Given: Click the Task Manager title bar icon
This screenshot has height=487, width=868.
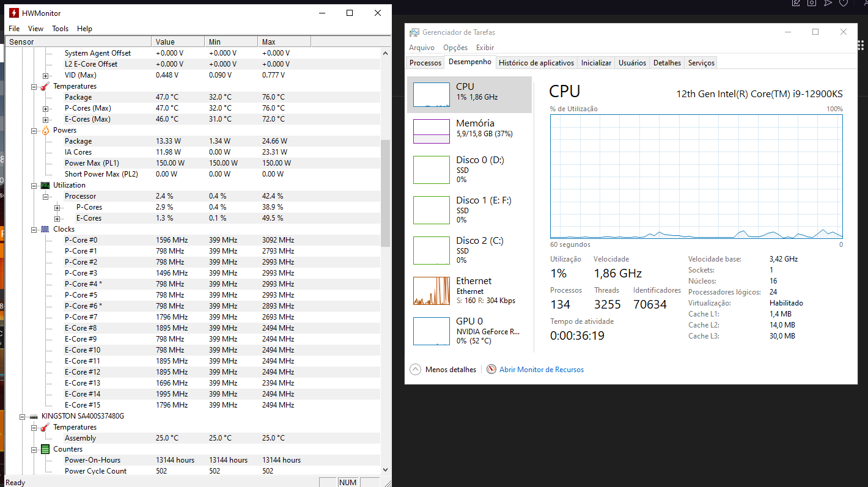Looking at the screenshot, I should (415, 32).
